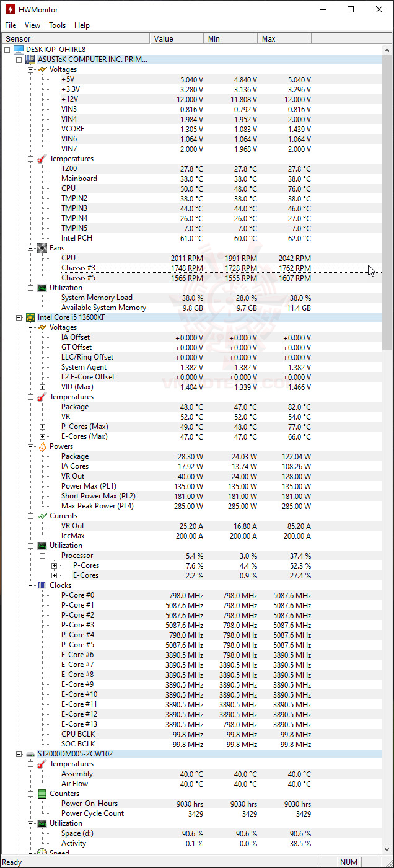Click the flame icon next to Powers
Viewport: 394px width, 868px height.
[x=42, y=446]
